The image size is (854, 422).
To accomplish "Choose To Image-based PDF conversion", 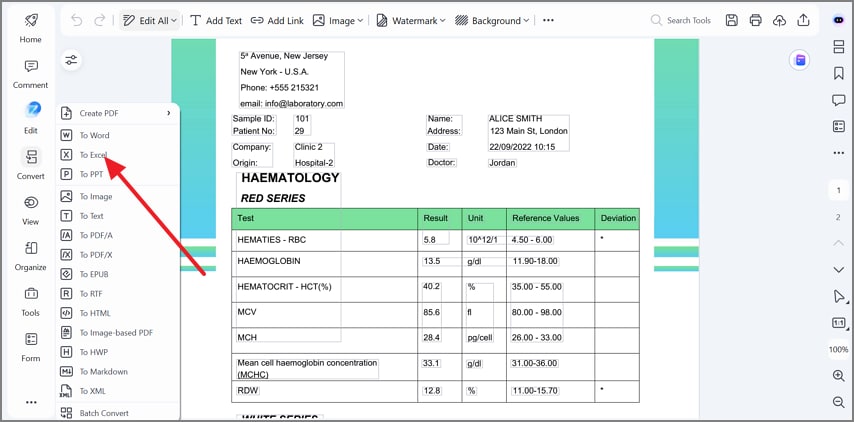I will 118,333.
